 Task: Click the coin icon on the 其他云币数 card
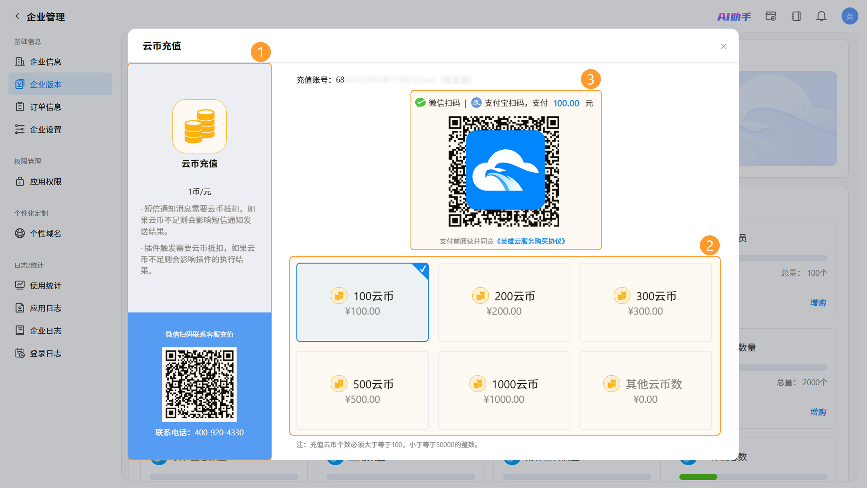pos(611,383)
